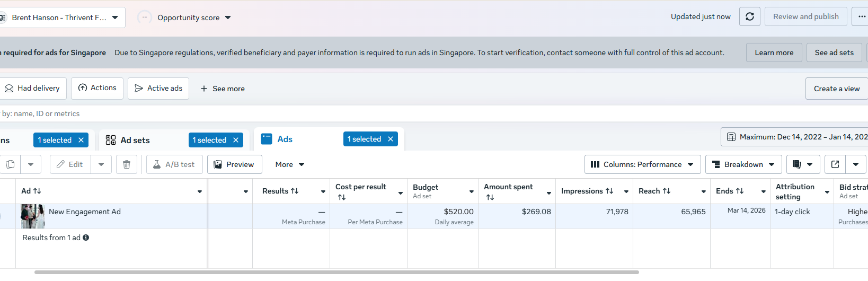Click the New Engagement Ad thumbnail

[32, 216]
